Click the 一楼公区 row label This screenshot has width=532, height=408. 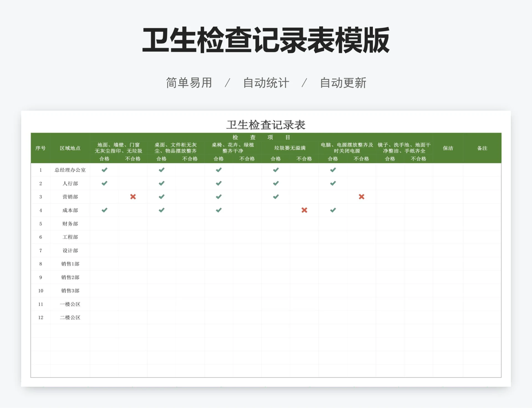tap(70, 304)
